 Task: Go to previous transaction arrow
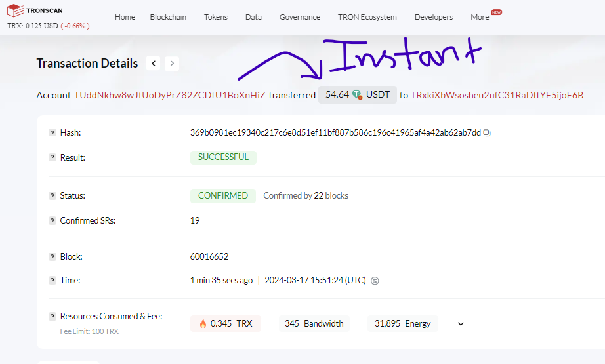(153, 63)
